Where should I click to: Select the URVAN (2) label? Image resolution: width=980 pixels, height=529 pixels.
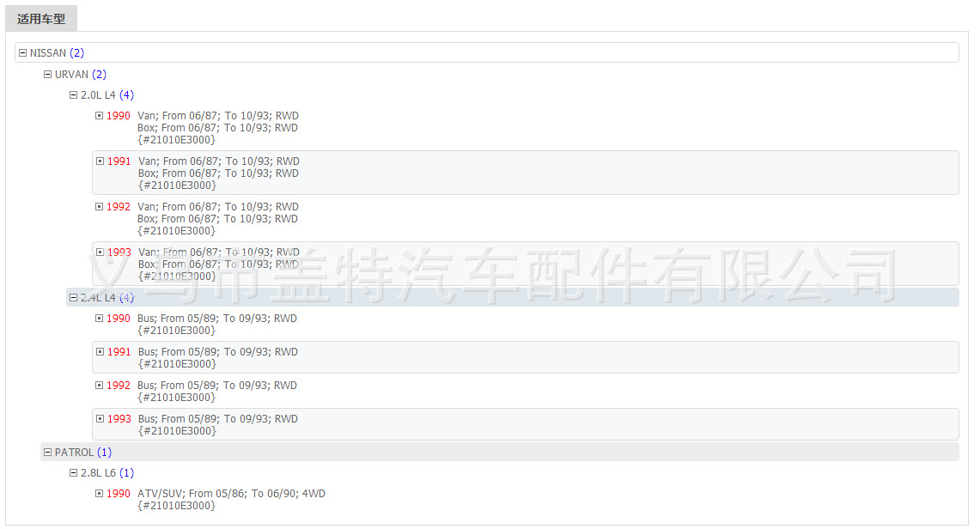(x=81, y=75)
